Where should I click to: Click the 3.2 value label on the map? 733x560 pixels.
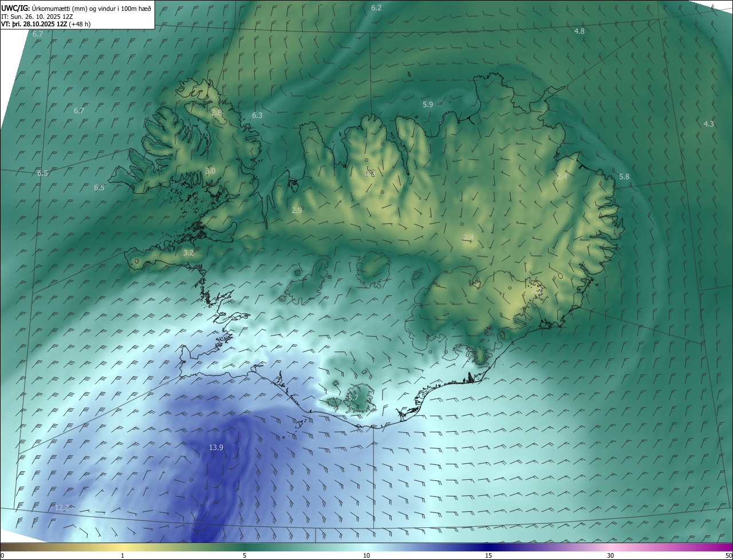coord(188,253)
